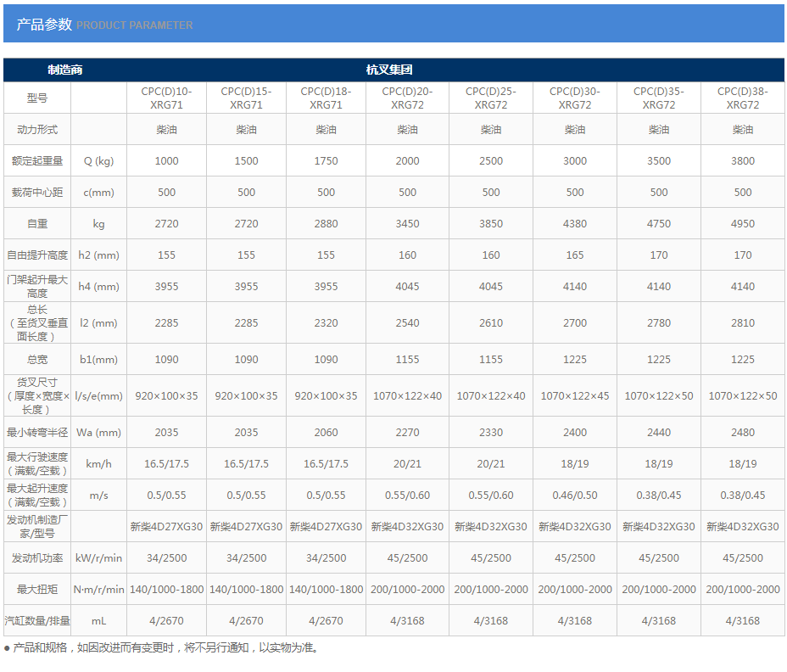Select the CPC(D)10-XRG71 model column header
The height and width of the screenshot is (672, 787).
(x=166, y=98)
